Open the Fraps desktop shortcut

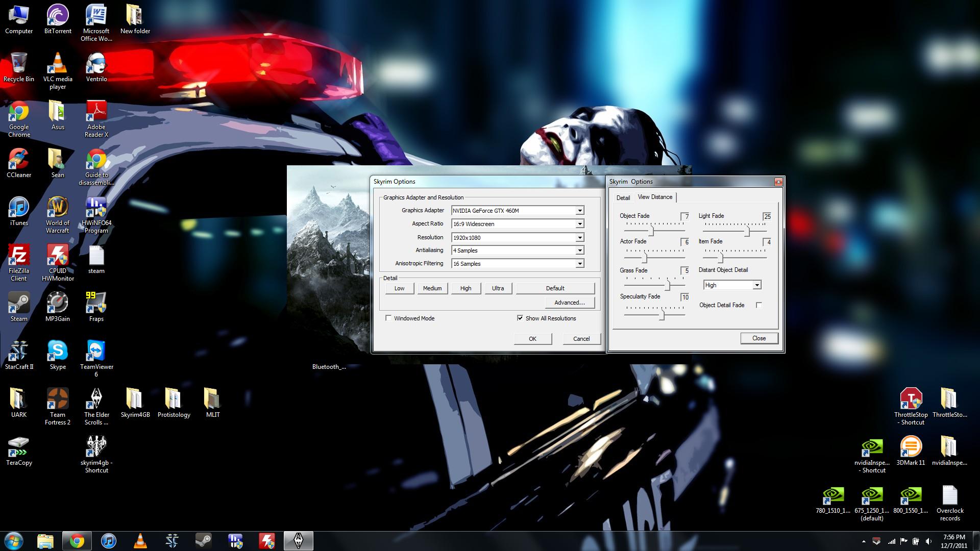click(x=96, y=307)
